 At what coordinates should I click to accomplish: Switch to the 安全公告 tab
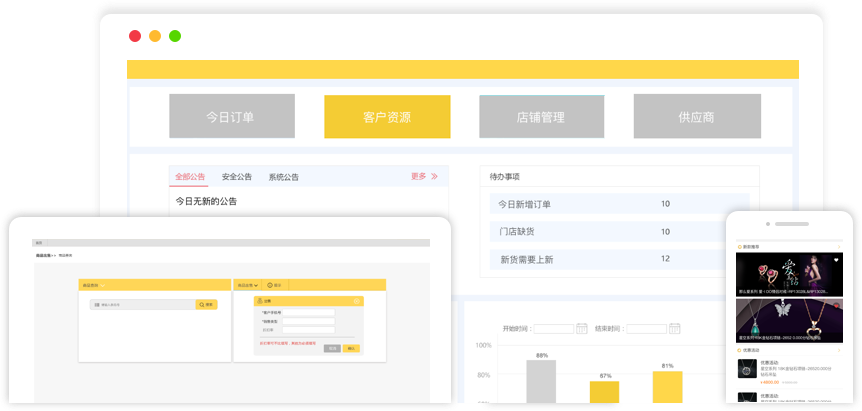tap(237, 177)
